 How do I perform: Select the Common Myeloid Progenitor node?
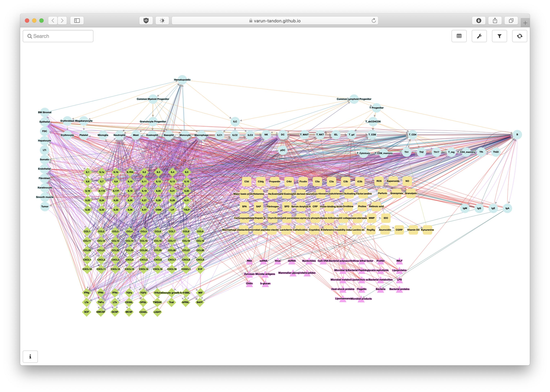tap(153, 99)
